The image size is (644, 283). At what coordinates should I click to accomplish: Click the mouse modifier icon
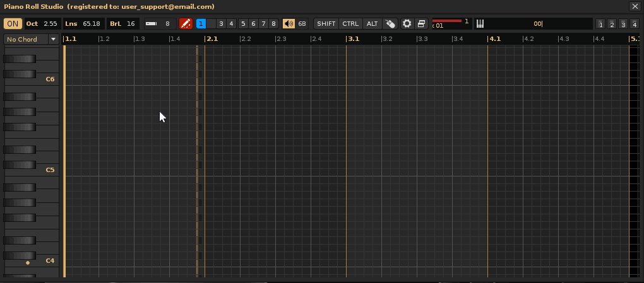tap(390, 24)
